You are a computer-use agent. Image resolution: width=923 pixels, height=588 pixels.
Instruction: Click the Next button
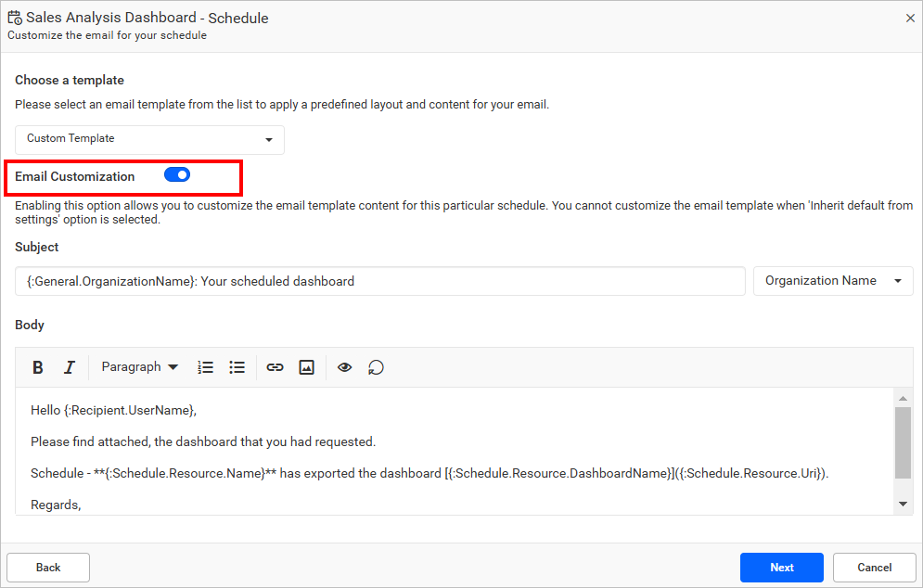coord(781,567)
